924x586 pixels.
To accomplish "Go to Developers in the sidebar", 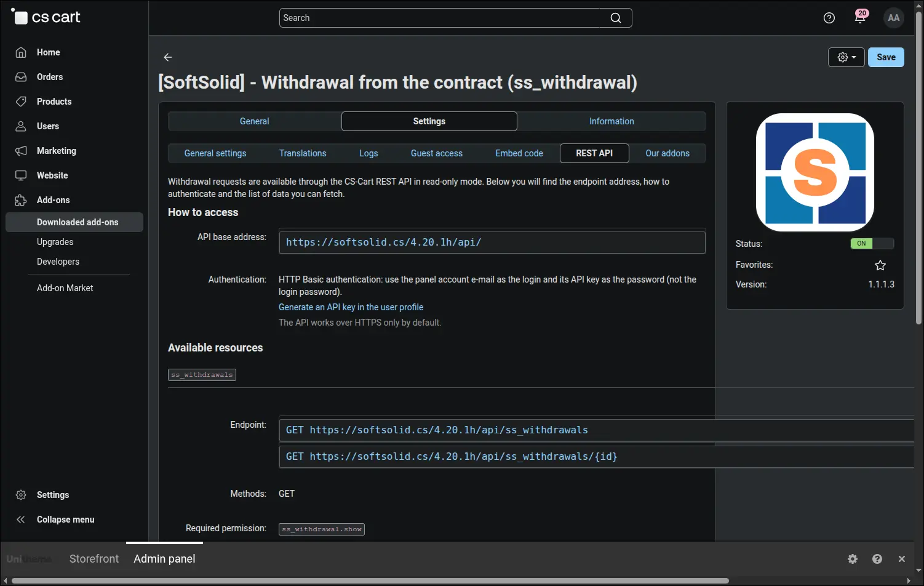I will (58, 262).
